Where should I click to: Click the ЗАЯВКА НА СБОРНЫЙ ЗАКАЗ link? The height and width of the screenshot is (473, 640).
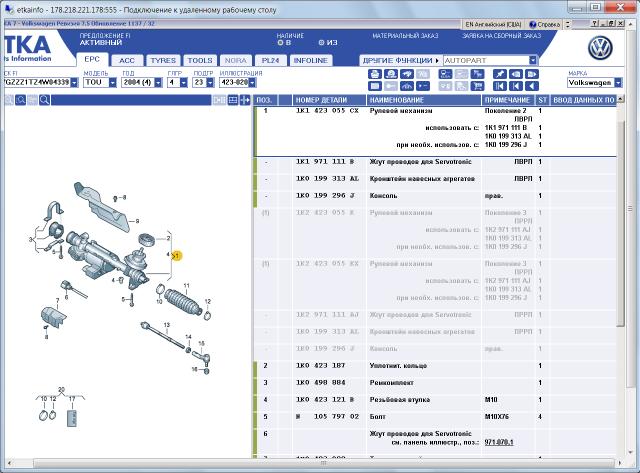click(502, 36)
